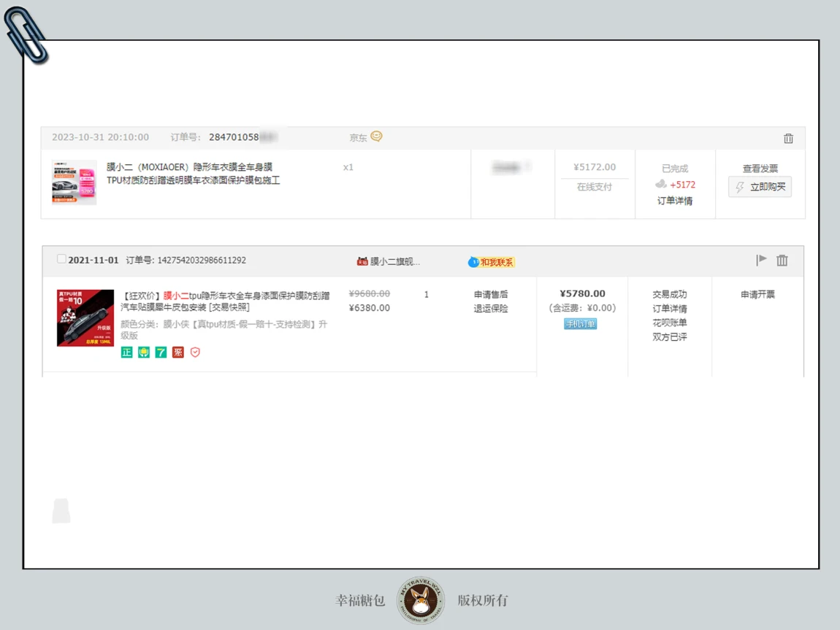Click the 2023-10-31 20:10:00 order timestamp
Viewport: 840px width, 630px height.
point(100,137)
